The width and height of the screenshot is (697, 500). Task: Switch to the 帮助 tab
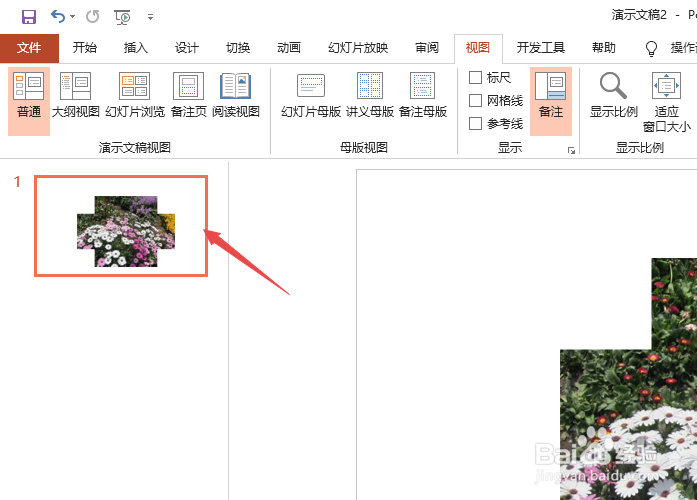(x=604, y=48)
